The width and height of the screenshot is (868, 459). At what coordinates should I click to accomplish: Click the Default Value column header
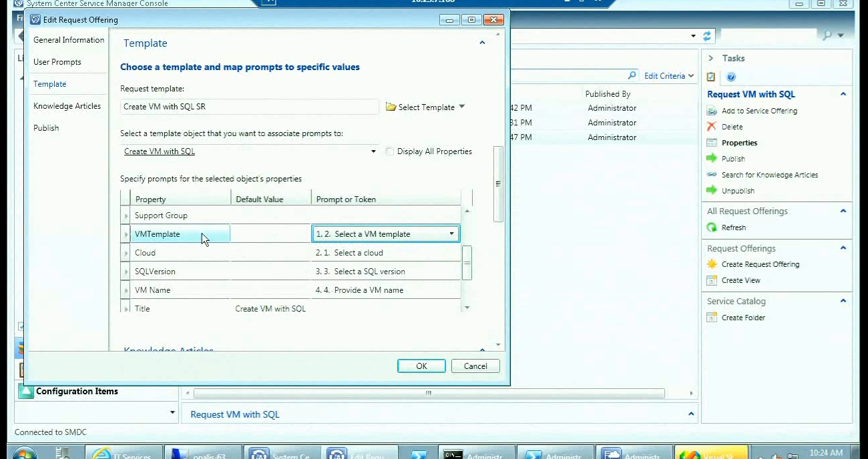(x=271, y=199)
